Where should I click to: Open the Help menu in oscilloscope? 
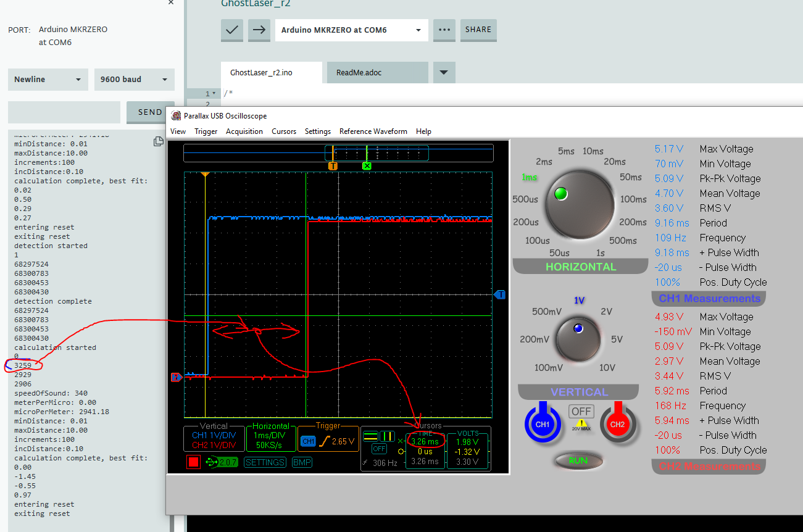click(423, 131)
